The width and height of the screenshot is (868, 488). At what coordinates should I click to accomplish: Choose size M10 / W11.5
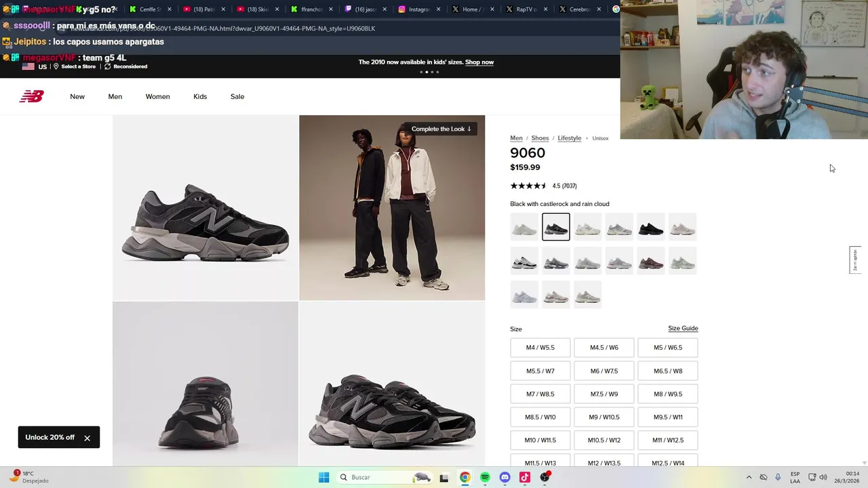click(540, 440)
